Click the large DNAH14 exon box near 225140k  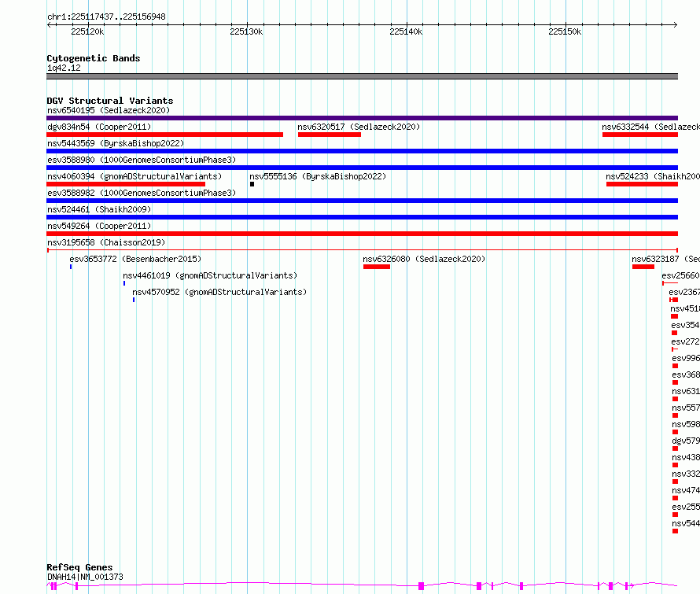tap(421, 586)
